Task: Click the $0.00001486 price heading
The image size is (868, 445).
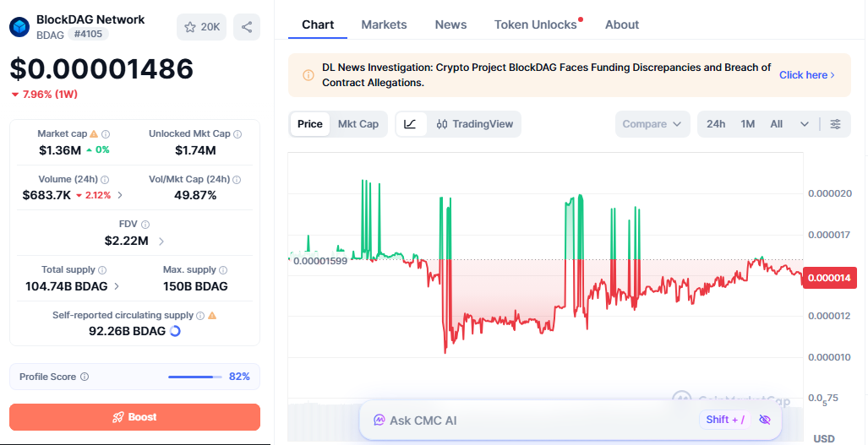Action: click(102, 69)
